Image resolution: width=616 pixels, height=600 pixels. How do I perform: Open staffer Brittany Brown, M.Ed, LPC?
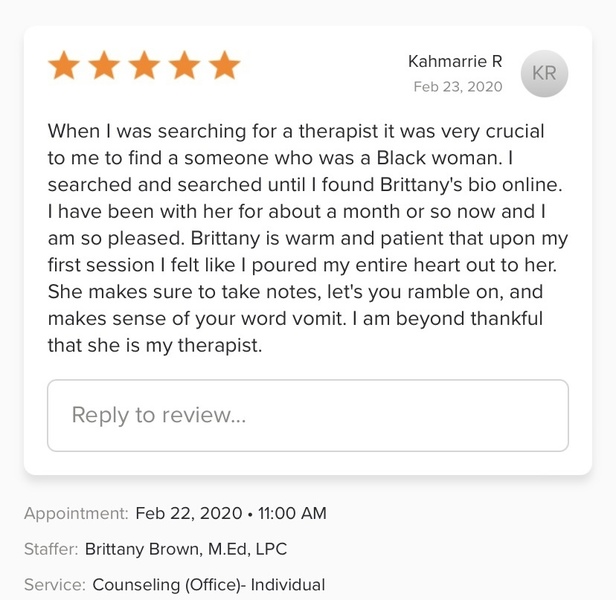(x=186, y=549)
